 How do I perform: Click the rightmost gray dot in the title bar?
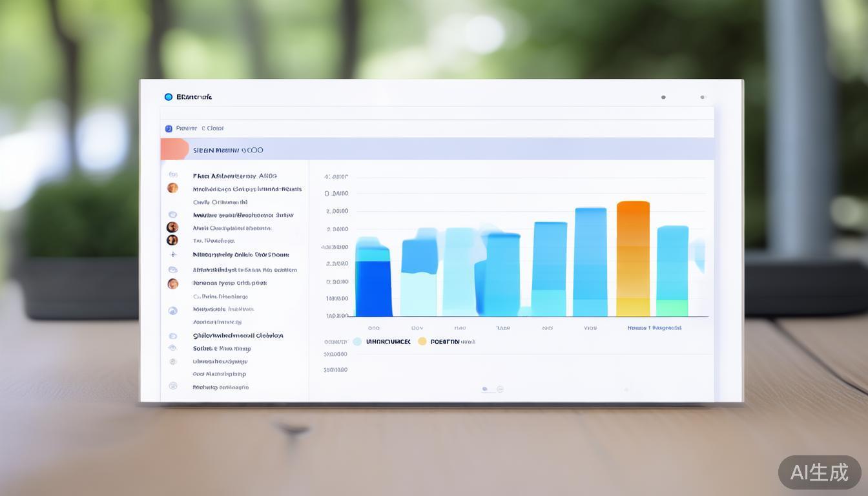703,98
